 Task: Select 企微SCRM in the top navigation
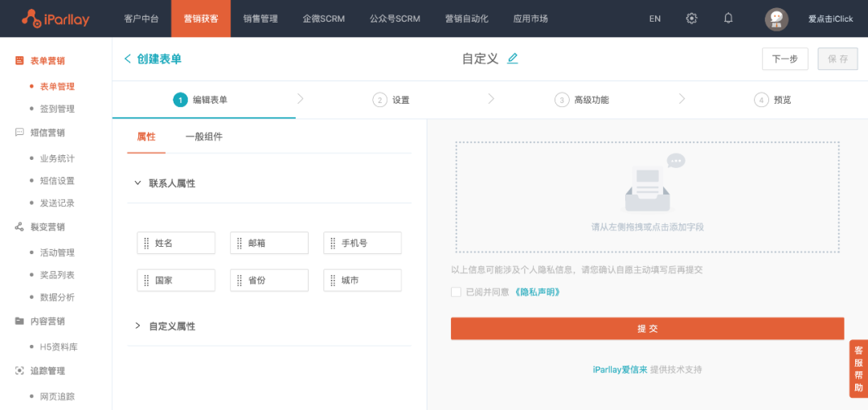click(x=323, y=18)
